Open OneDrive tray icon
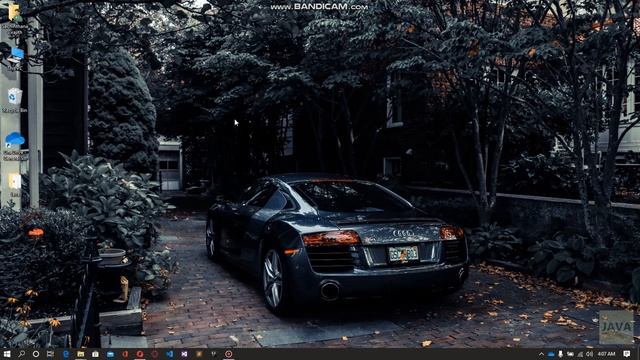The height and width of the screenshot is (360, 640). point(551,354)
